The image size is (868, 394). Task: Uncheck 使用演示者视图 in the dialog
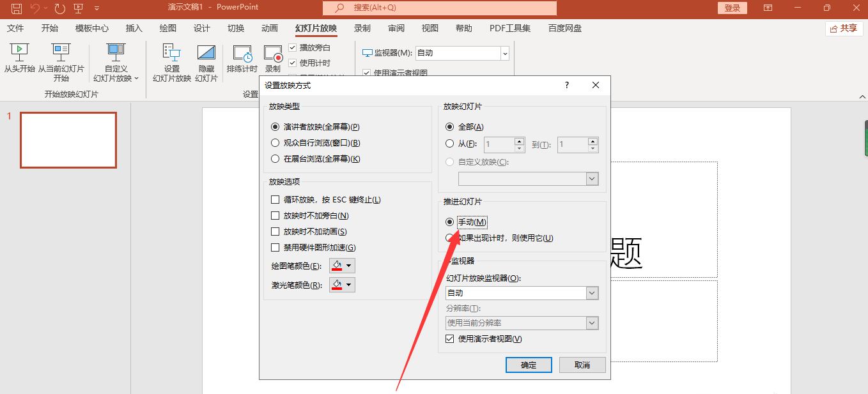click(449, 338)
